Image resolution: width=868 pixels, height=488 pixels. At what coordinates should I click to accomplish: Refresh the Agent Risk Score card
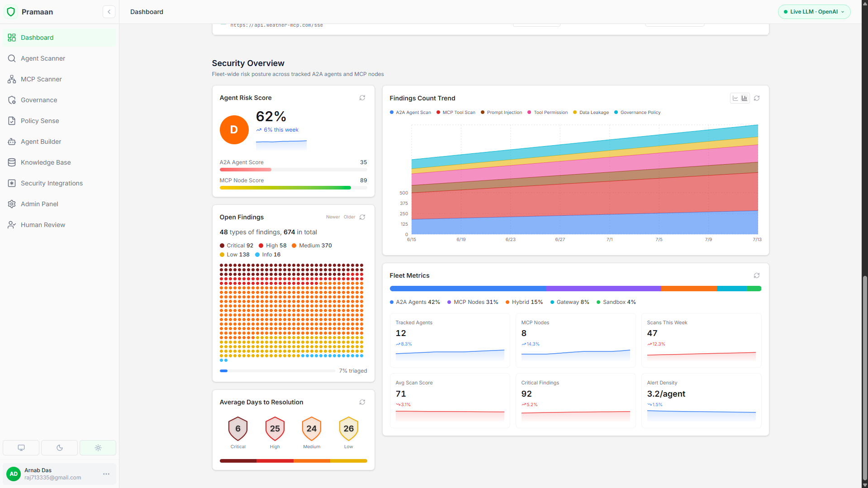pos(362,98)
